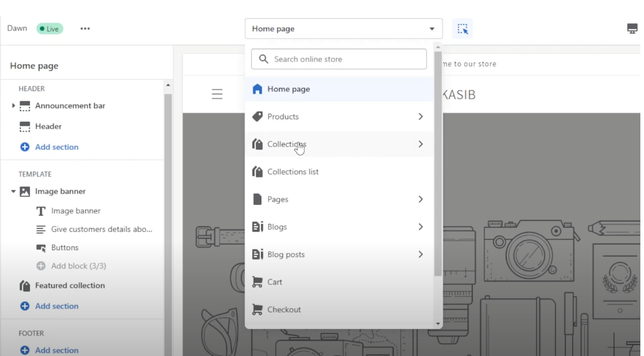This screenshot has height=356, width=644.
Task: Open the storefront hamburger menu
Action: coord(217,94)
